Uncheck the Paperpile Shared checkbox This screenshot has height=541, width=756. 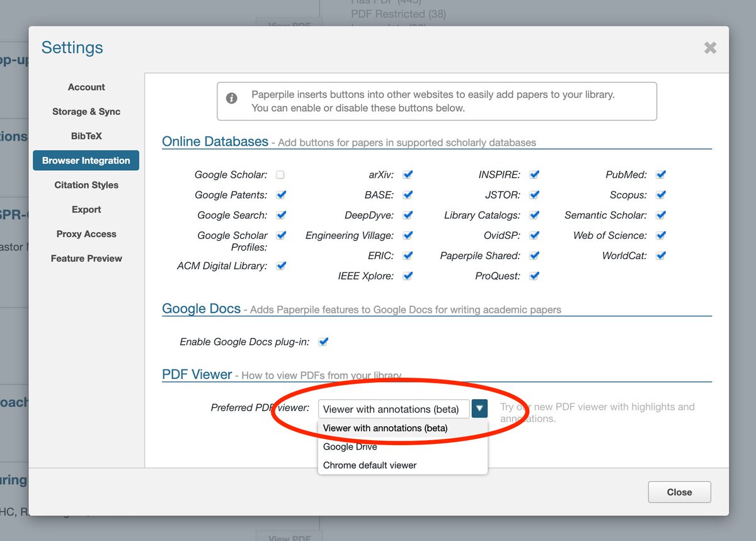click(535, 255)
